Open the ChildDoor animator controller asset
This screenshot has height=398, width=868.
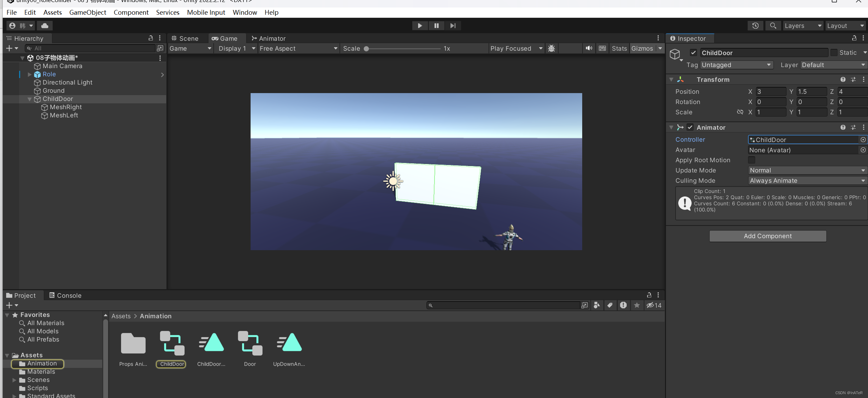[x=172, y=344]
